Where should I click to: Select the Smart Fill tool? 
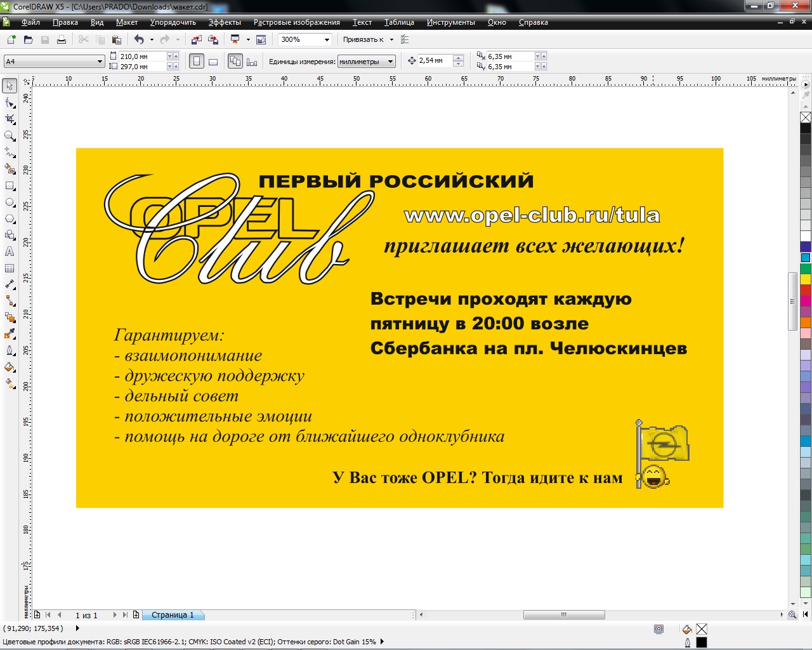(x=10, y=169)
